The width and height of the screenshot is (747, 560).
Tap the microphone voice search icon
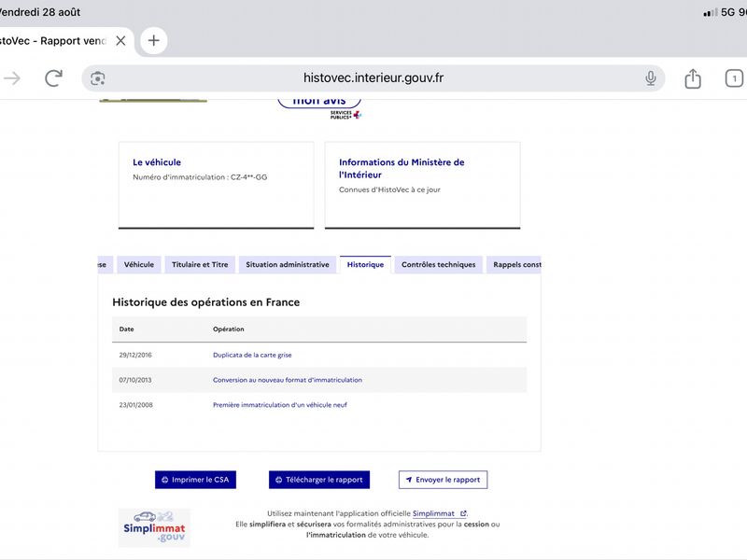click(x=650, y=78)
